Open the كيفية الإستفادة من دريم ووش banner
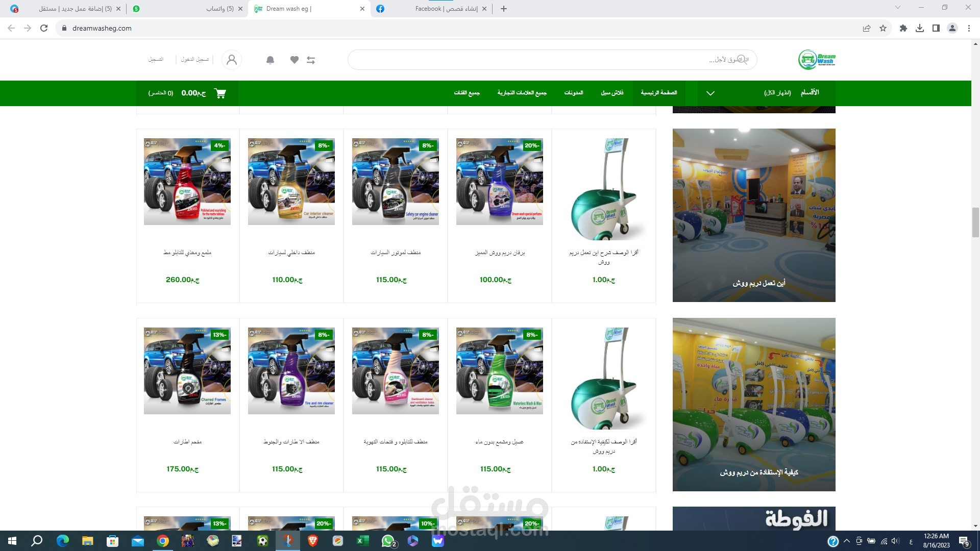Image resolution: width=980 pixels, height=551 pixels. [x=754, y=405]
